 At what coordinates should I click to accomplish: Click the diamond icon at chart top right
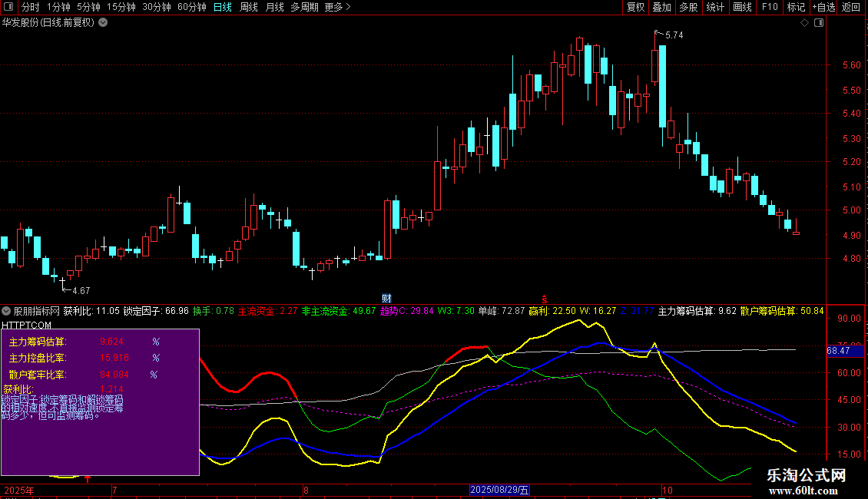pyautogui.click(x=804, y=23)
